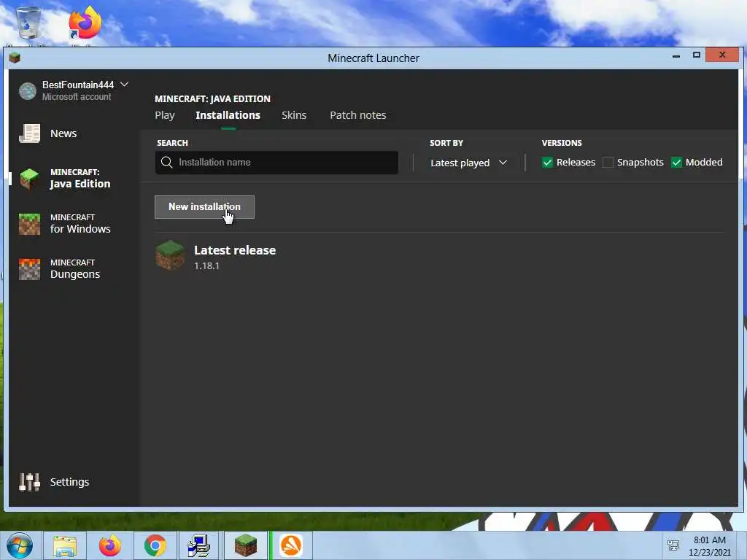Launch Google Chrome from the taskbar
This screenshot has height=560, width=747.
(x=155, y=545)
